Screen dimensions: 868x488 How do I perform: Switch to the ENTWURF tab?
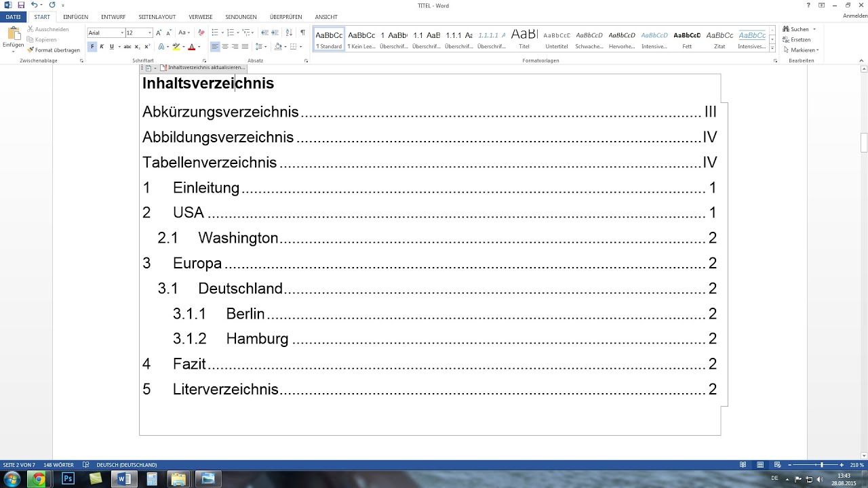pyautogui.click(x=113, y=17)
